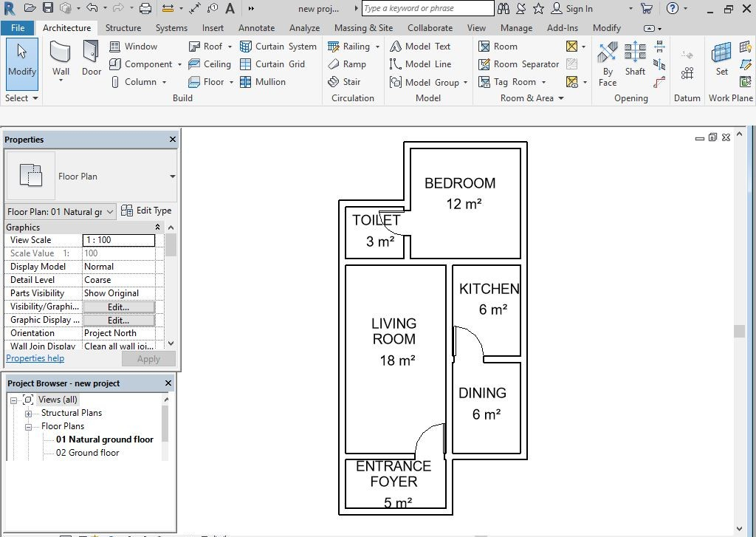This screenshot has height=537, width=756.
Task: Open the Wall tool dropdown arrow
Action: pos(61,81)
